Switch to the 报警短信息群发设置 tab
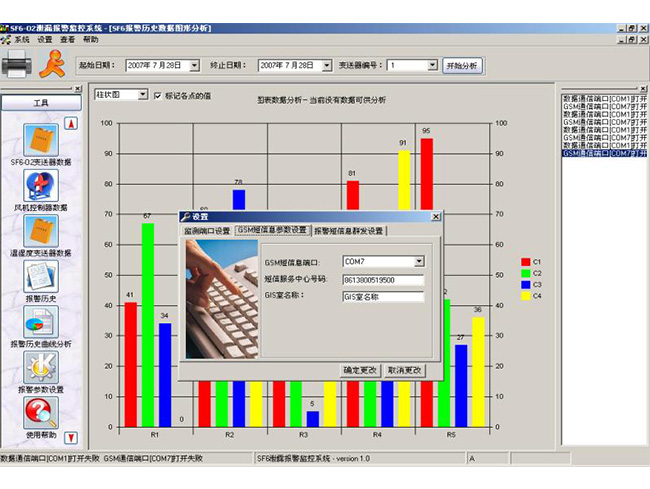This screenshot has width=650, height=489. pos(348,231)
